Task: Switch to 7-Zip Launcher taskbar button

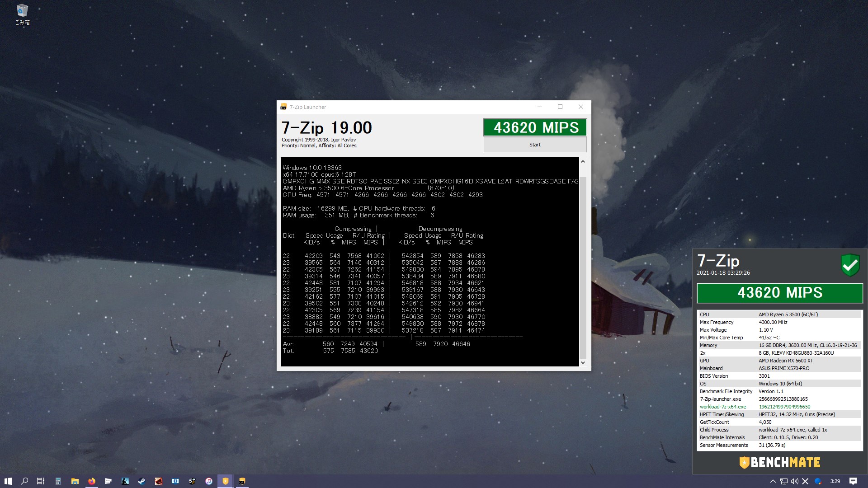Action: [x=242, y=481]
